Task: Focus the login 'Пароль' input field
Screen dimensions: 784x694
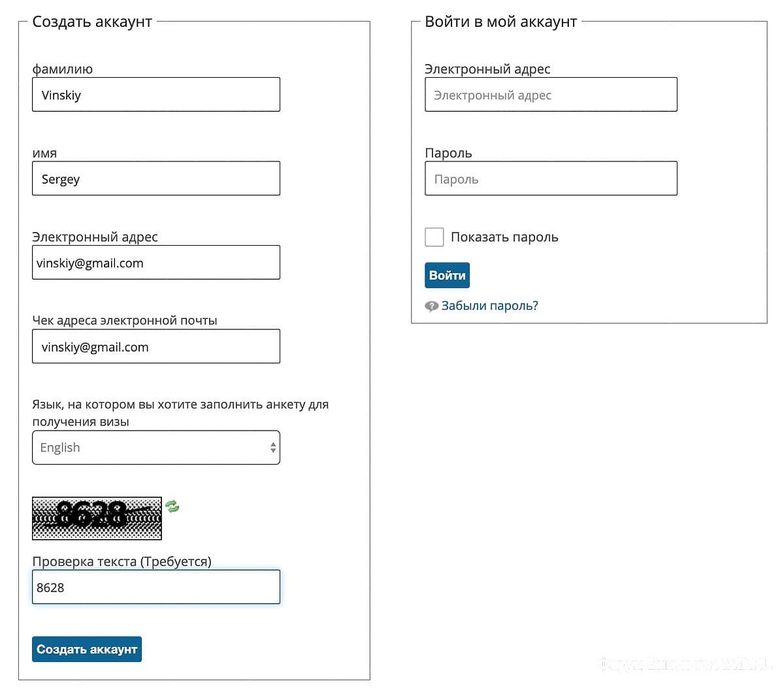Action: click(551, 178)
